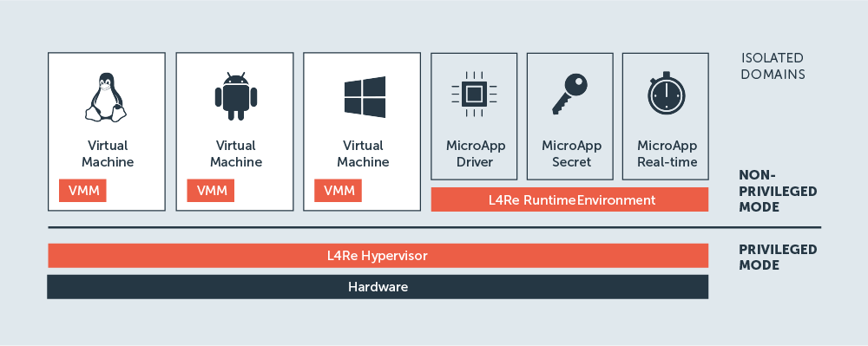Click the NON-PRIVILEGED MODE label
This screenshot has height=346, width=868.
[x=778, y=192]
